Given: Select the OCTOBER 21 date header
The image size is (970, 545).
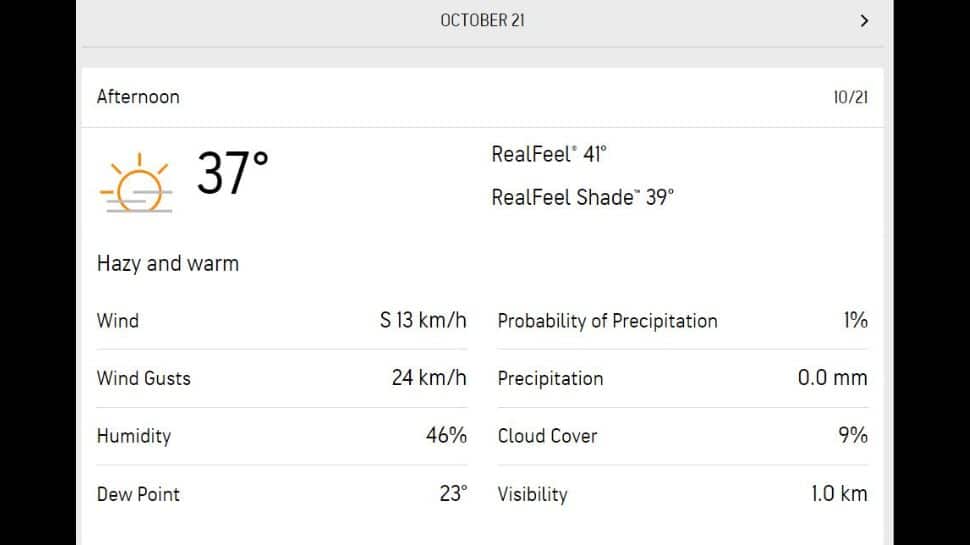Looking at the screenshot, I should 483,20.
